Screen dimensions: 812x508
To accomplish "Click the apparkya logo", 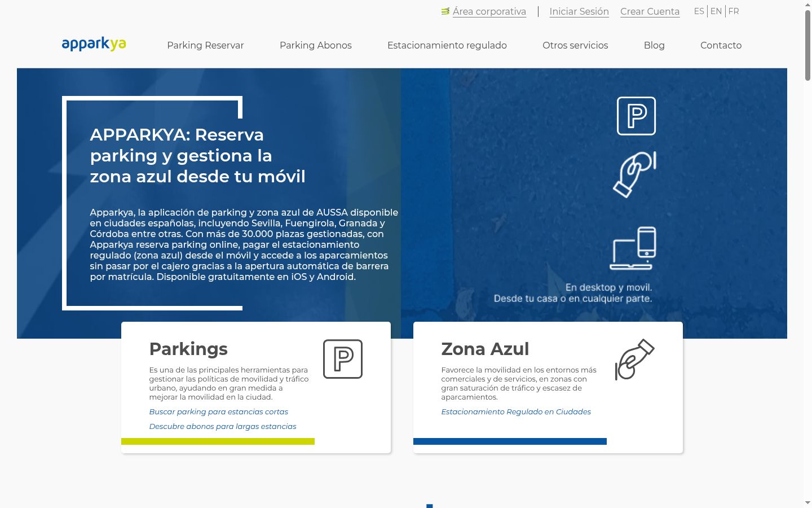I will (94, 44).
